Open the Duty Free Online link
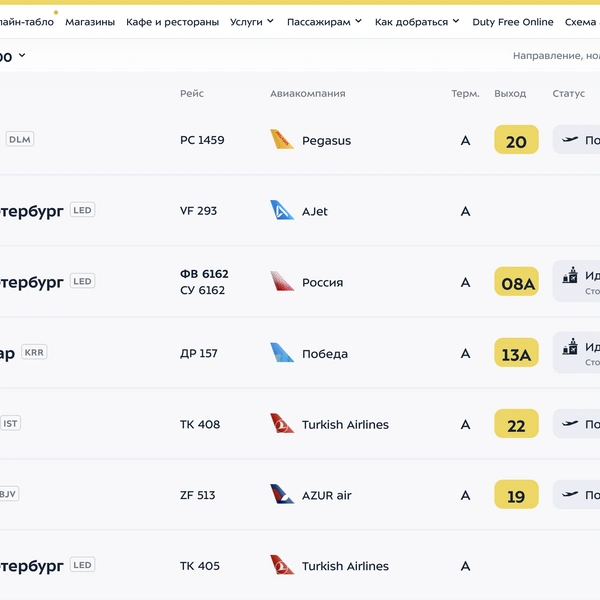 click(513, 22)
